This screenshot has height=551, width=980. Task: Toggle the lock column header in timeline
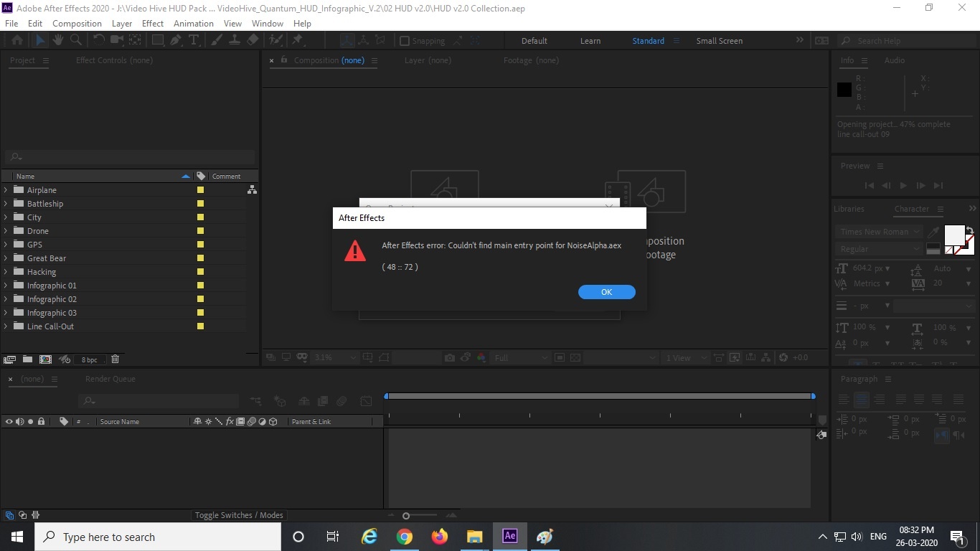point(41,421)
